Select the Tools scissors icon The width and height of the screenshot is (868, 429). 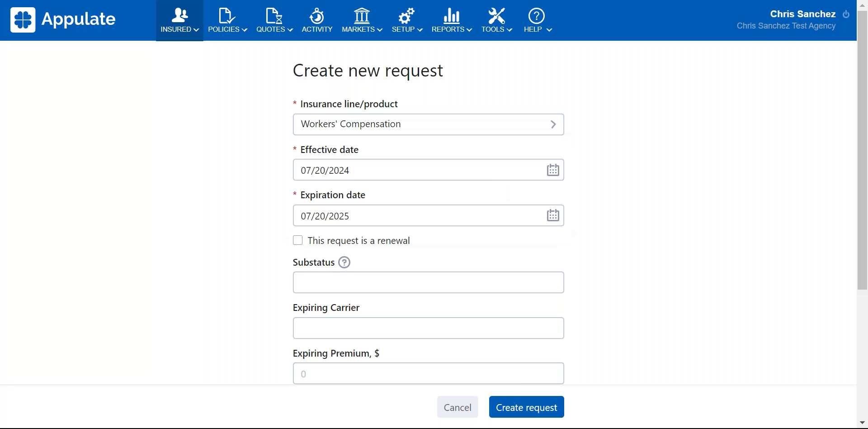tap(496, 14)
